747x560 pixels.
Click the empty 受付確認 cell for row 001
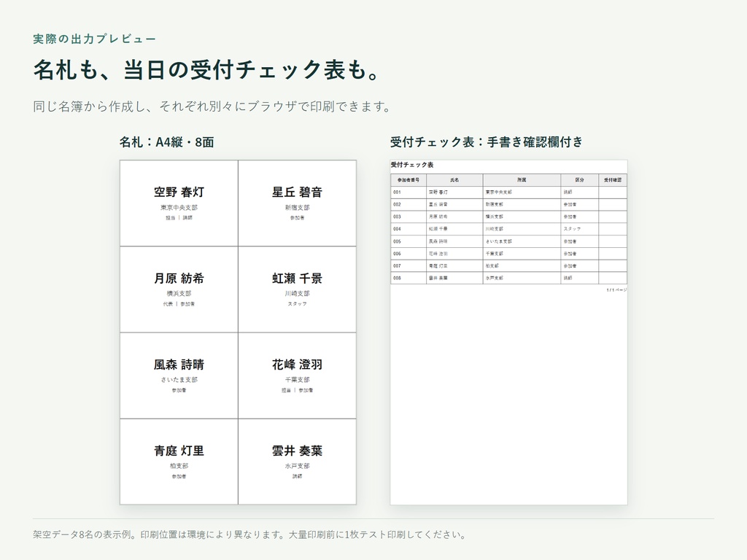point(613,192)
